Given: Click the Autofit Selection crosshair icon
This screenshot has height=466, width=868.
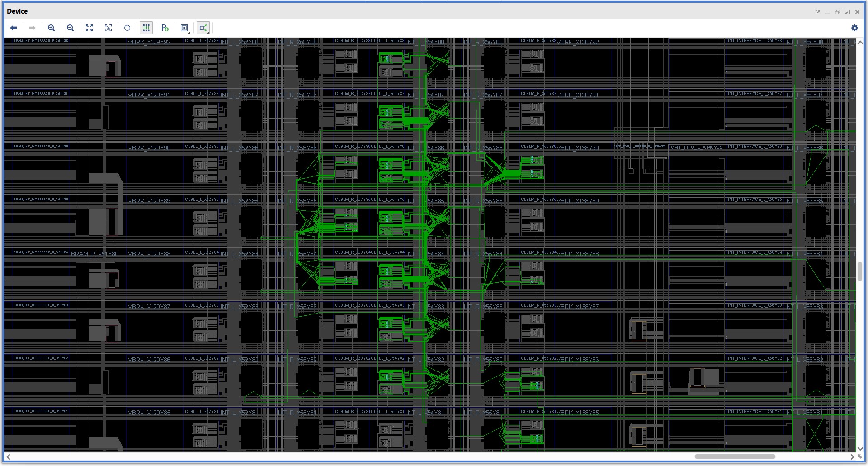Looking at the screenshot, I should click(x=127, y=28).
